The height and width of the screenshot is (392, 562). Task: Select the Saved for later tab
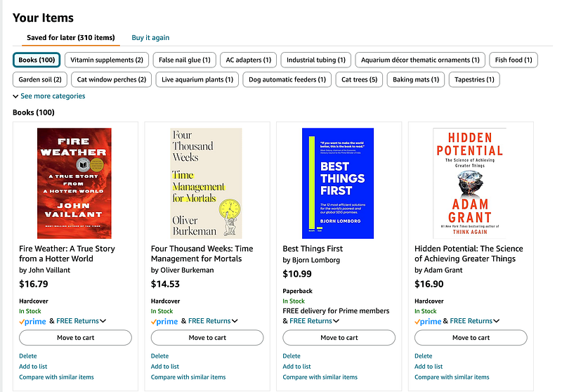[x=71, y=38]
